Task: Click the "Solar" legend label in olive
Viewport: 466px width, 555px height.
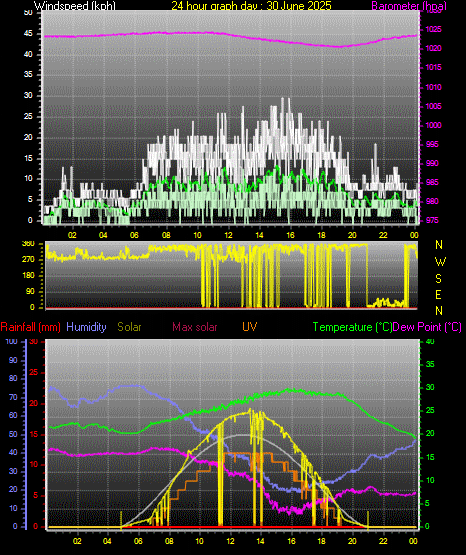Action: point(129,327)
